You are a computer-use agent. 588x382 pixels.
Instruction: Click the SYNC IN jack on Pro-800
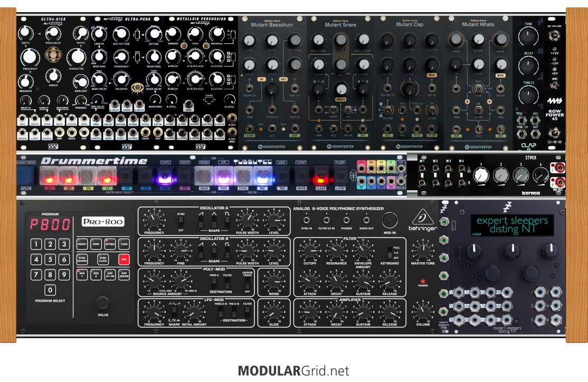point(306,220)
